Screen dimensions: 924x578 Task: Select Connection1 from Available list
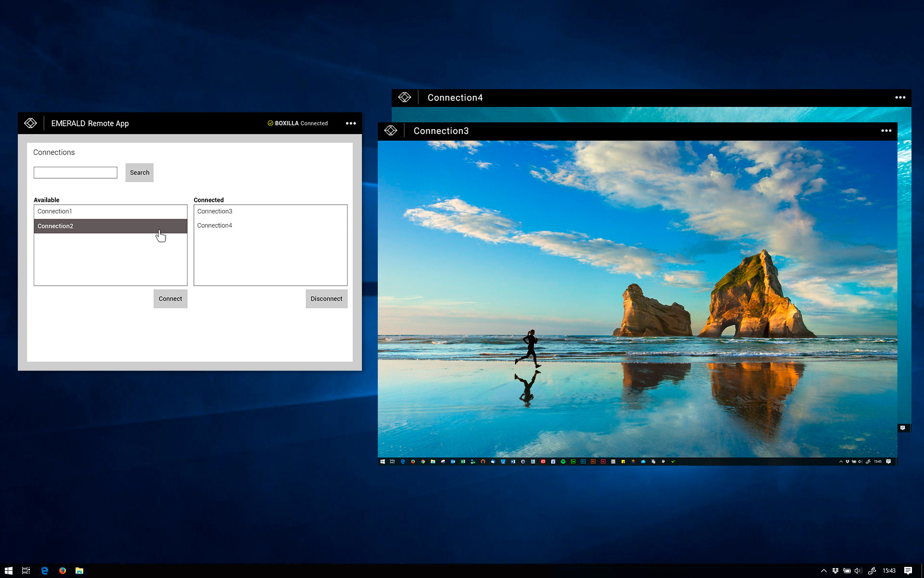click(110, 211)
